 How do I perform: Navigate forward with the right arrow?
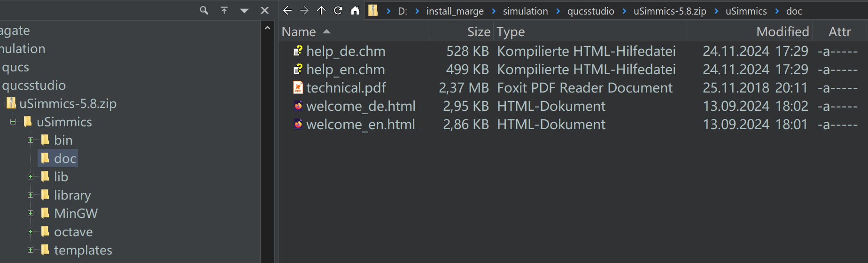(x=304, y=10)
